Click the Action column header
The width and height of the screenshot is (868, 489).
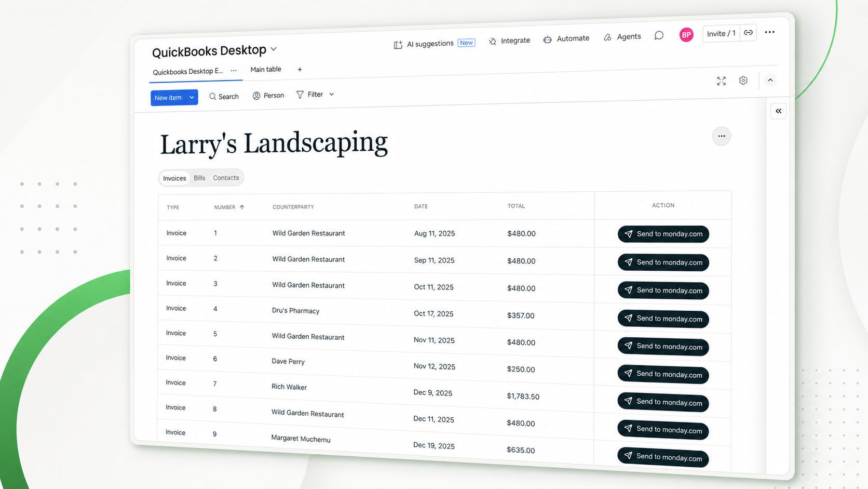pos(663,205)
